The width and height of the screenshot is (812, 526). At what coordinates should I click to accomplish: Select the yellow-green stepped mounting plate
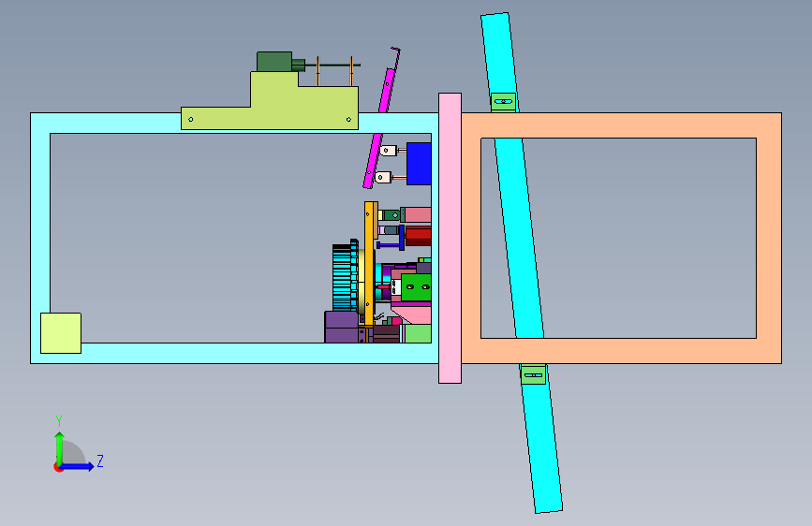(x=290, y=109)
